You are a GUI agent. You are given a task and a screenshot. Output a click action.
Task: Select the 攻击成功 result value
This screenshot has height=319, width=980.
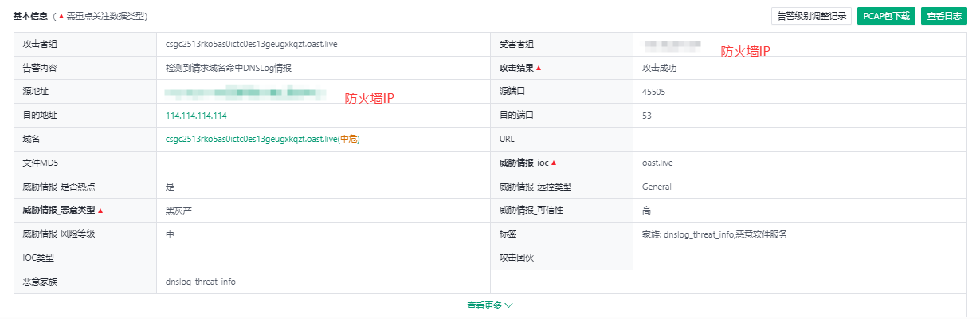(x=659, y=68)
